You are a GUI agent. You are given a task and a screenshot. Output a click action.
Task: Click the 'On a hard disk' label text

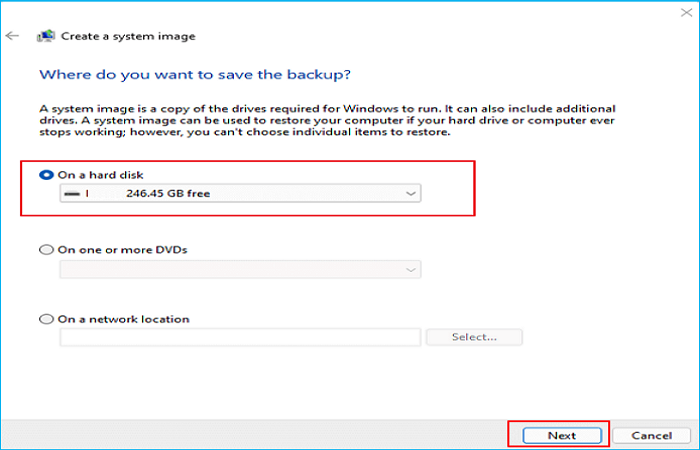[x=100, y=175]
